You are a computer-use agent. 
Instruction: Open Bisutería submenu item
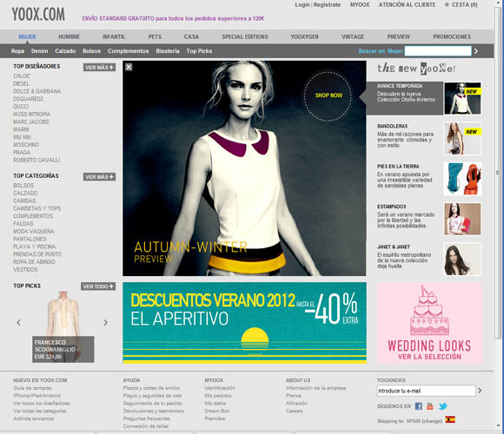click(168, 51)
